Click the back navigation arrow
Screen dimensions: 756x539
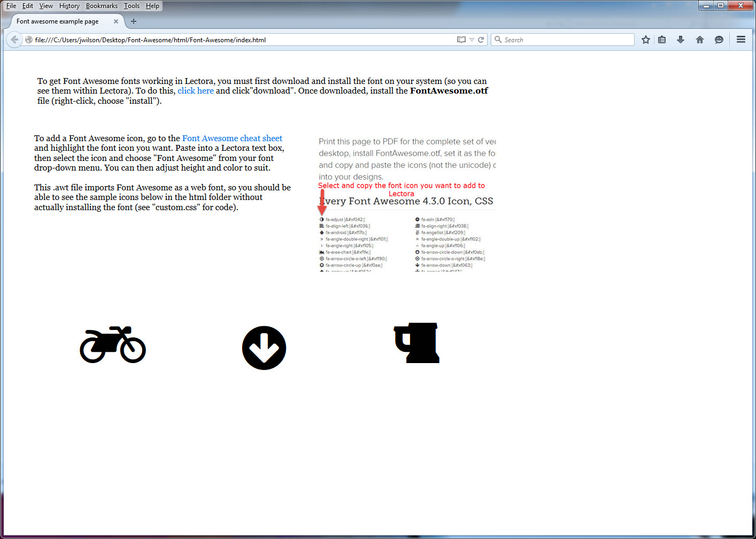pyautogui.click(x=14, y=40)
